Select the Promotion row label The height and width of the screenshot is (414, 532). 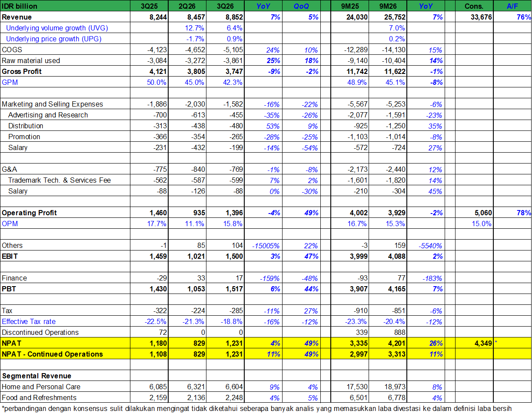24,137
